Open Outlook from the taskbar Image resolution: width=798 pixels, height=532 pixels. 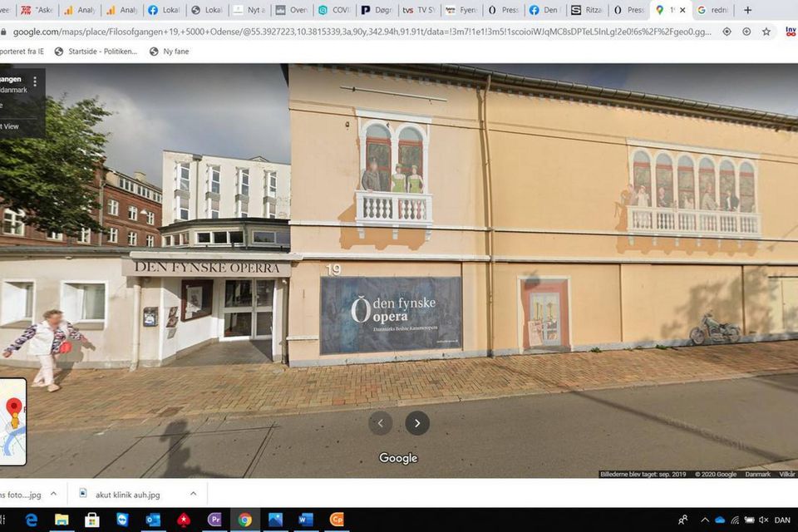coord(153,520)
